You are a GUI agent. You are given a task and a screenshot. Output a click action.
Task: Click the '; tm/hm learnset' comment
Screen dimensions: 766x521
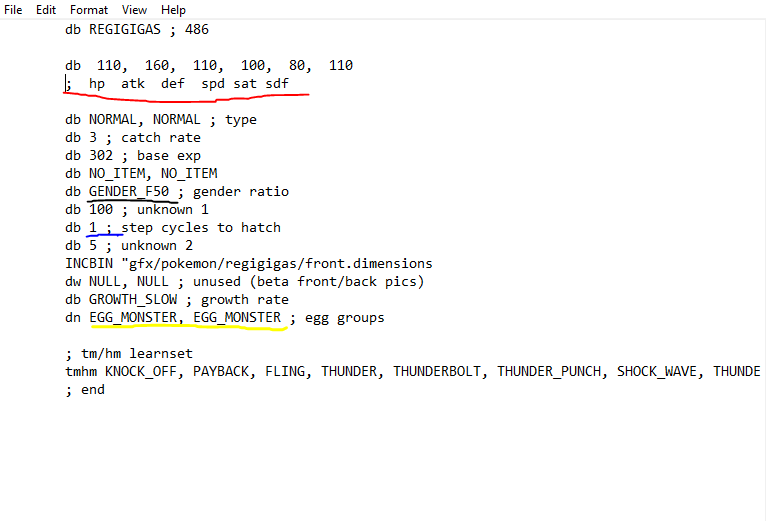tap(129, 353)
